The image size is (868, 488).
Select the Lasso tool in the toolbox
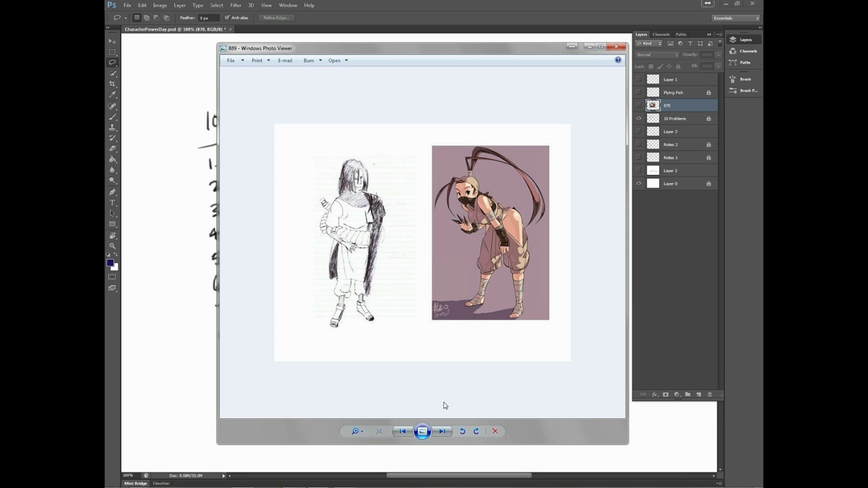coord(113,62)
